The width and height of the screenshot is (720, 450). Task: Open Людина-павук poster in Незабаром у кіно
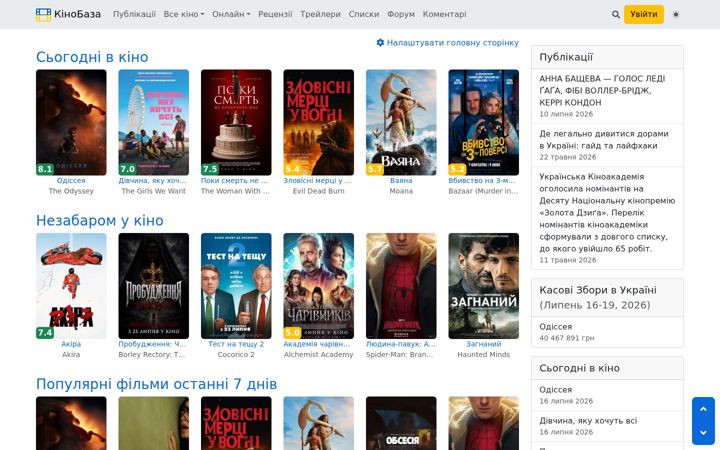point(401,286)
